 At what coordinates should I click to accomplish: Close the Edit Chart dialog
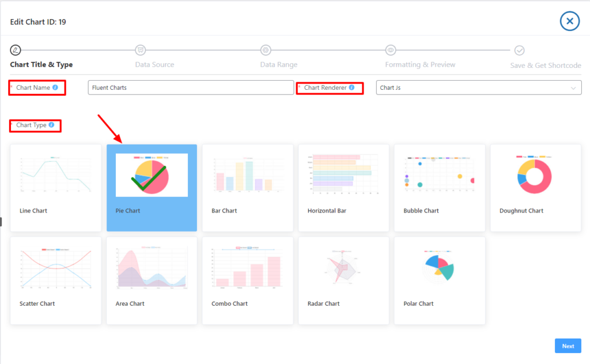coord(569,21)
